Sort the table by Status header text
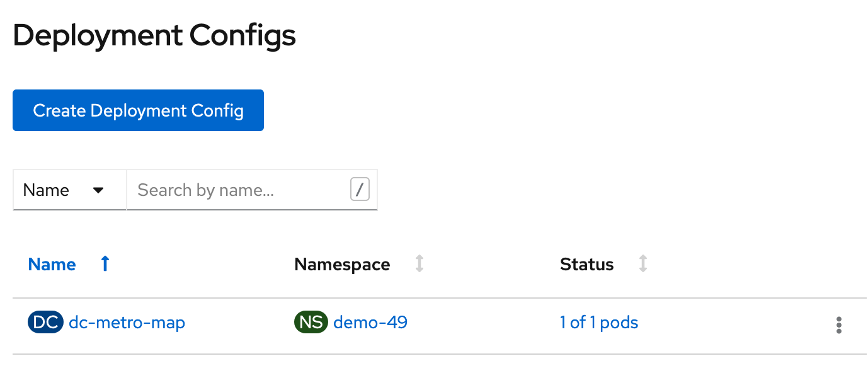Viewport: 868px width, 373px height. [586, 265]
